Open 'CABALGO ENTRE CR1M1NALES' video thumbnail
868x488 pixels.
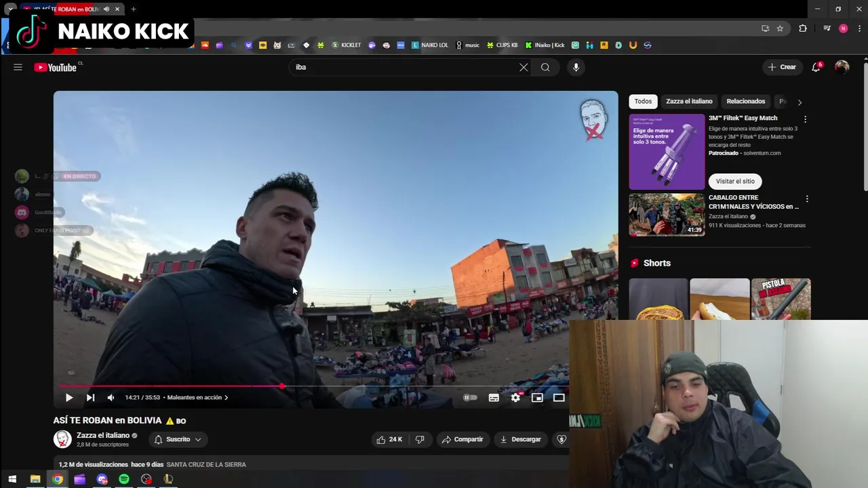(x=667, y=215)
